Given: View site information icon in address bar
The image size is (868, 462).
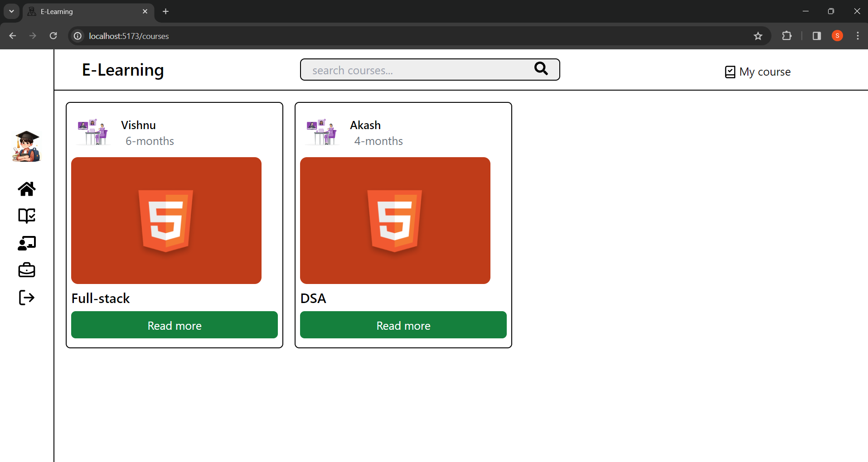Looking at the screenshot, I should click(x=78, y=36).
